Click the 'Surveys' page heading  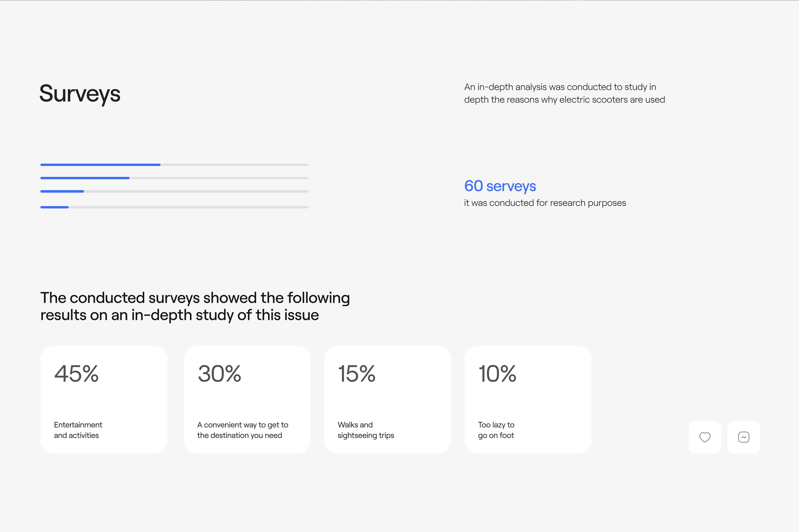[x=80, y=94]
